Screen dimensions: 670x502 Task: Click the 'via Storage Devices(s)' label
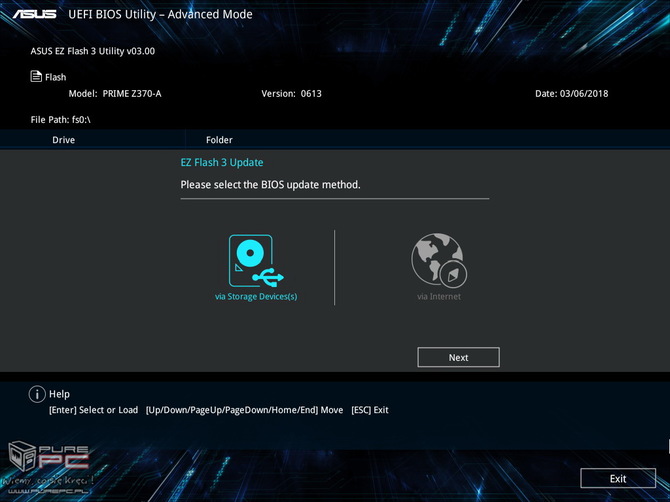[x=256, y=297]
